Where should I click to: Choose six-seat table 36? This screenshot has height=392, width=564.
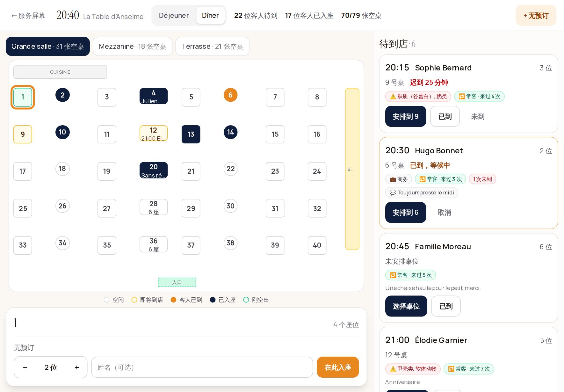point(154,244)
